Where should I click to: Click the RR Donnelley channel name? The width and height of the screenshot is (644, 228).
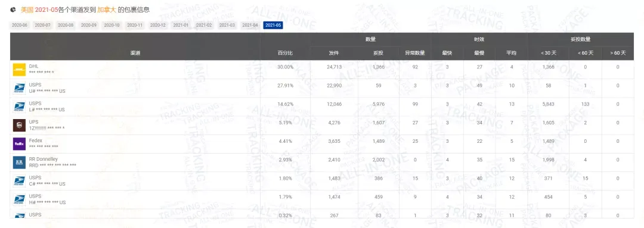[43, 159]
